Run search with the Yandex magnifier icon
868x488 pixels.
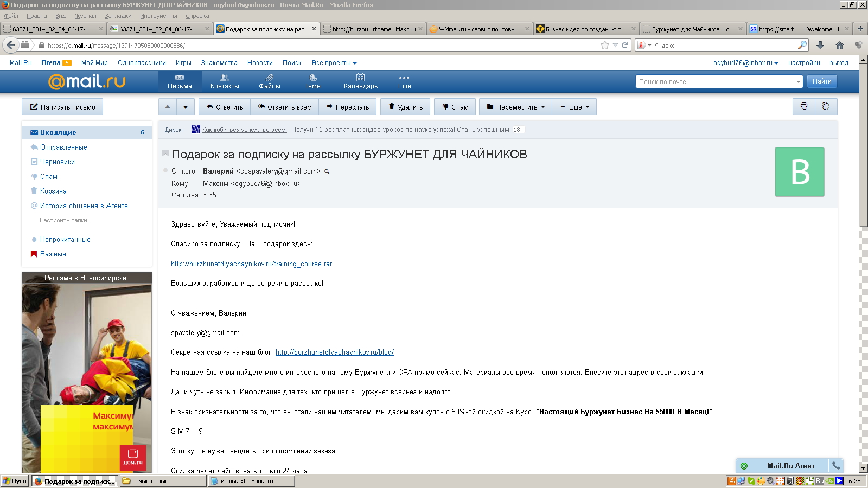click(x=802, y=46)
